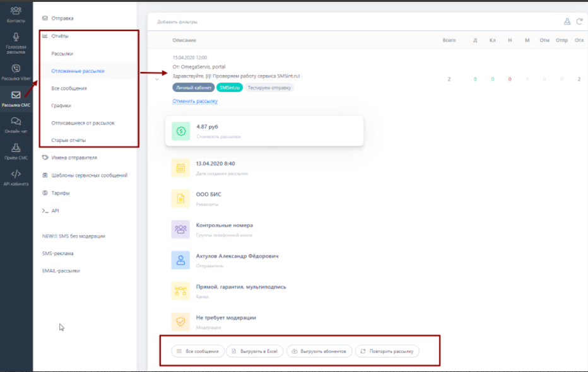The width and height of the screenshot is (588, 372).
Task: Select Рассылка СМС envelope icon
Action: (16, 95)
